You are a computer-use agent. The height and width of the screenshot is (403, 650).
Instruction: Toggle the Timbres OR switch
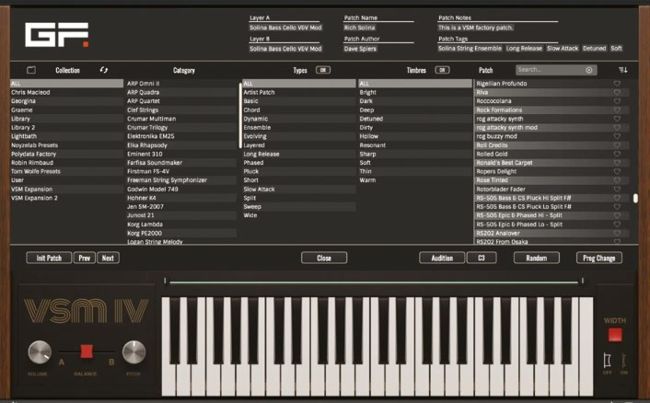click(440, 70)
